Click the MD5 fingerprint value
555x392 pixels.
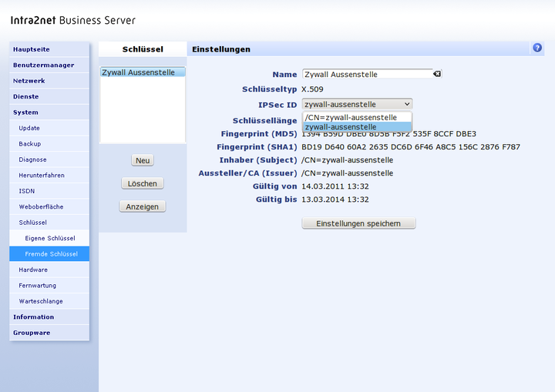pos(388,134)
